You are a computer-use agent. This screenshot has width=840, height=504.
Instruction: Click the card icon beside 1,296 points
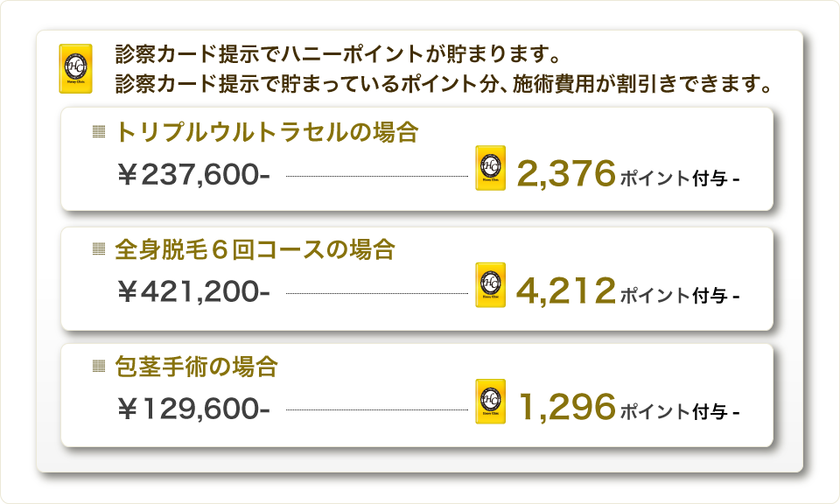pos(490,402)
